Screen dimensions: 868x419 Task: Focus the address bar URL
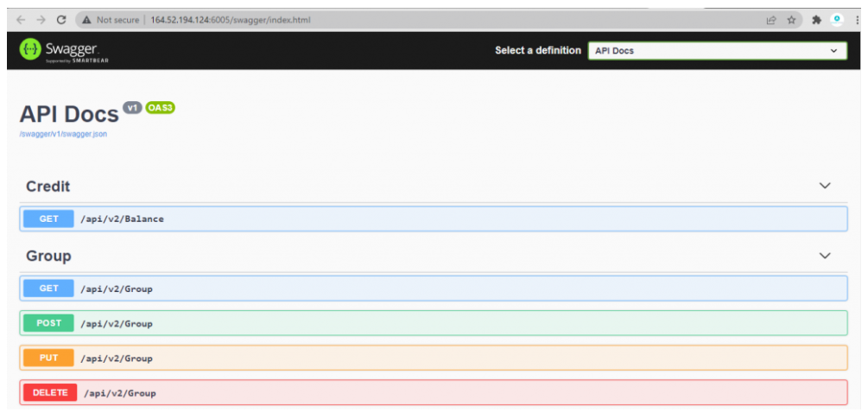pyautogui.click(x=231, y=20)
